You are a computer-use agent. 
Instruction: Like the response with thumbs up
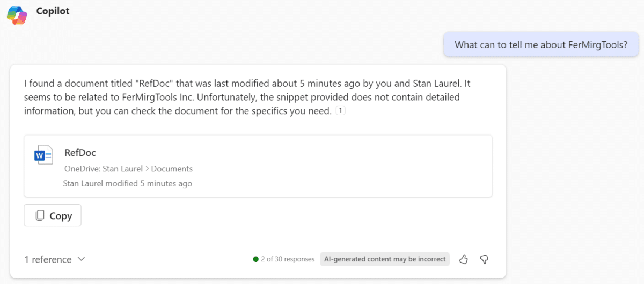click(x=464, y=259)
